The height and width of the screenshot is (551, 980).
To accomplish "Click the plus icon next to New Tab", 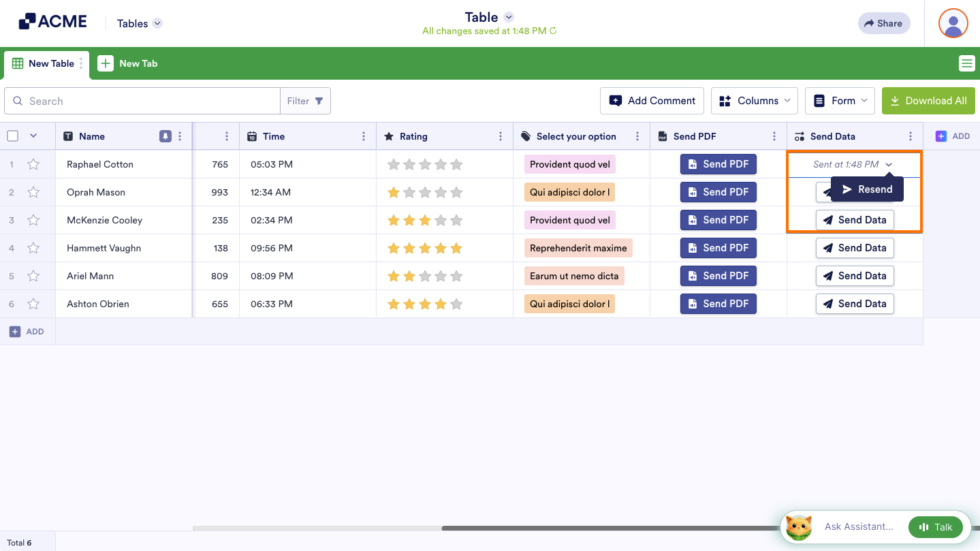I will pos(106,63).
